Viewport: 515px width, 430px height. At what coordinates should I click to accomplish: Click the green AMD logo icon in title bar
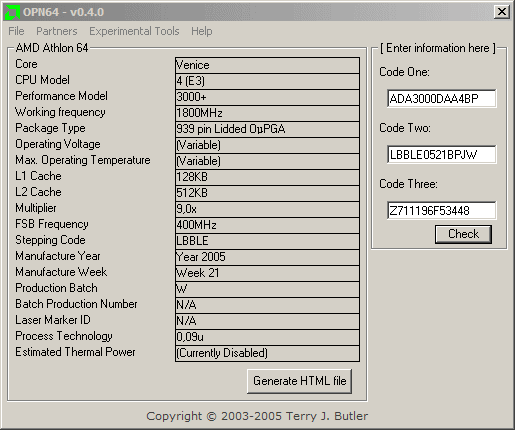coord(13,12)
